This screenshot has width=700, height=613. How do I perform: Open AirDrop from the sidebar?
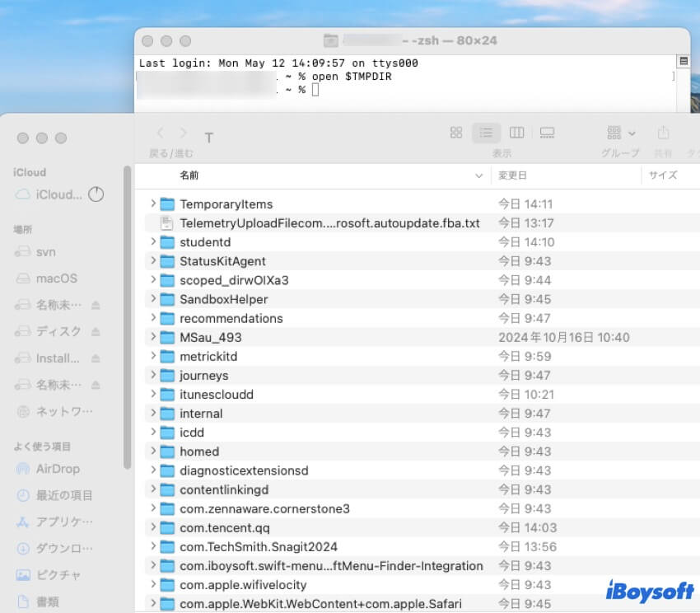58,469
